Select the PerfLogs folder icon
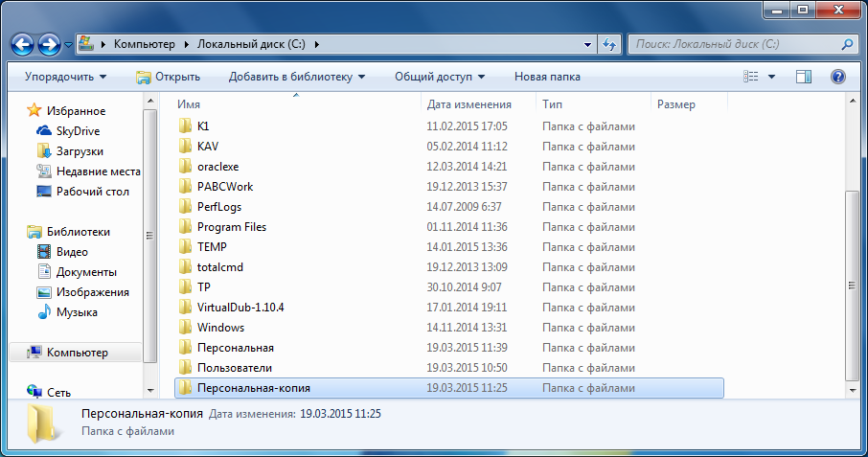868x457 pixels. coord(186,206)
